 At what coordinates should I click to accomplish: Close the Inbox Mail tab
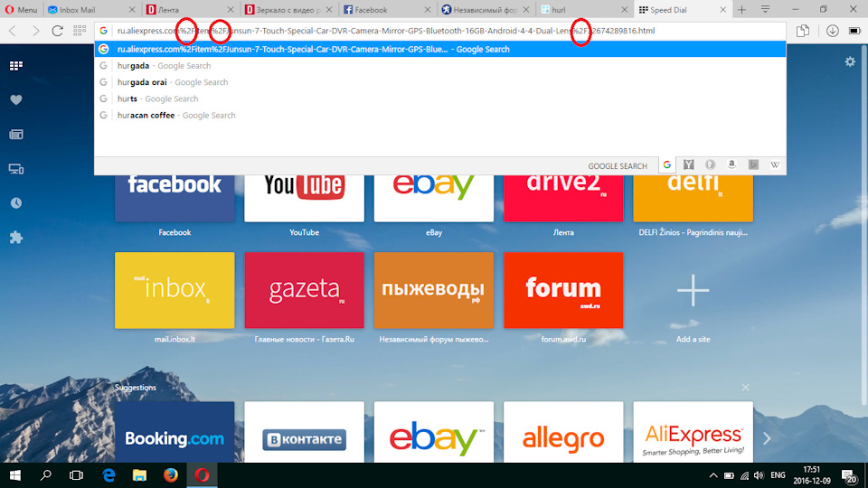132,10
